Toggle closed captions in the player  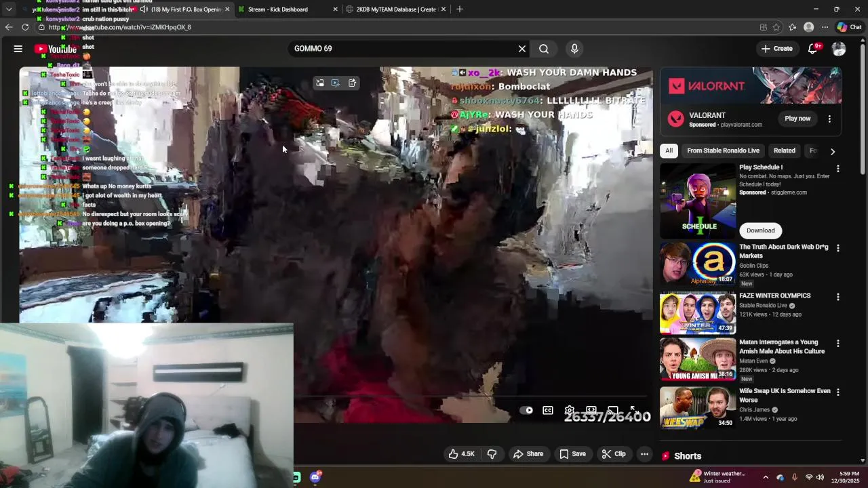click(548, 410)
